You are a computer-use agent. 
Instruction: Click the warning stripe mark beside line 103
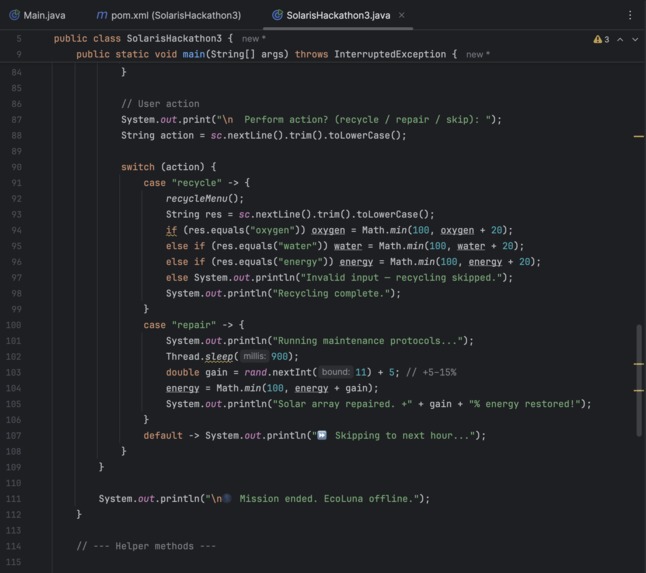pos(639,364)
